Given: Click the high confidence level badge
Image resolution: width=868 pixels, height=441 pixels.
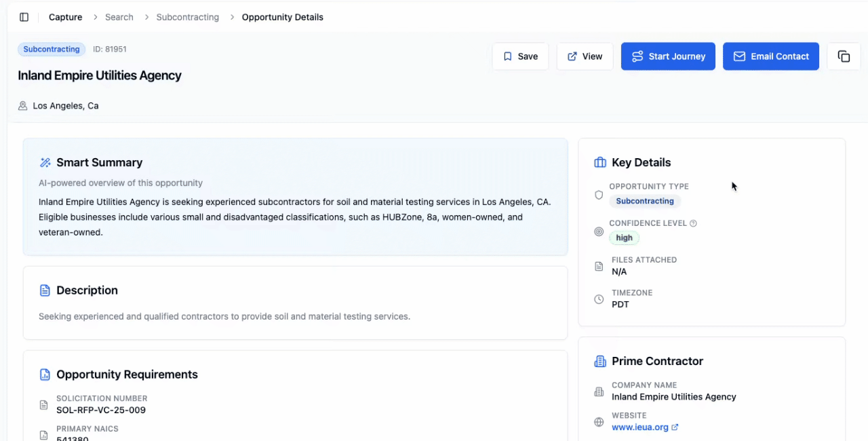Looking at the screenshot, I should [624, 237].
